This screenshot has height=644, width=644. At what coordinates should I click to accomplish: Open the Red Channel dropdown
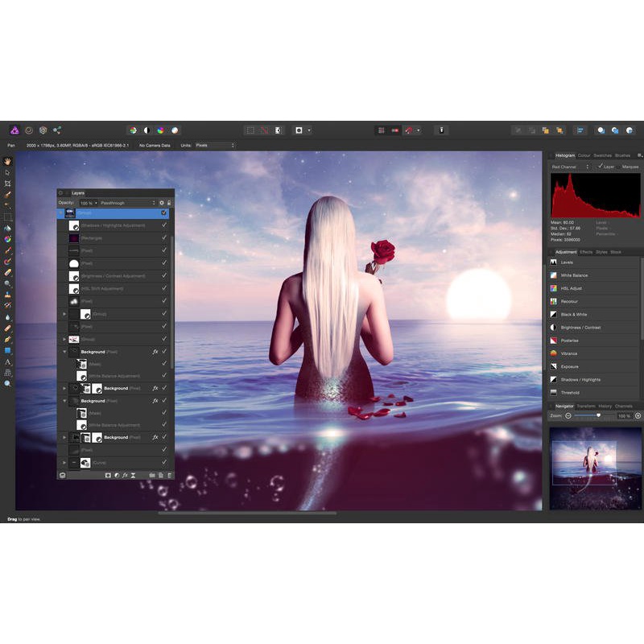pos(571,167)
